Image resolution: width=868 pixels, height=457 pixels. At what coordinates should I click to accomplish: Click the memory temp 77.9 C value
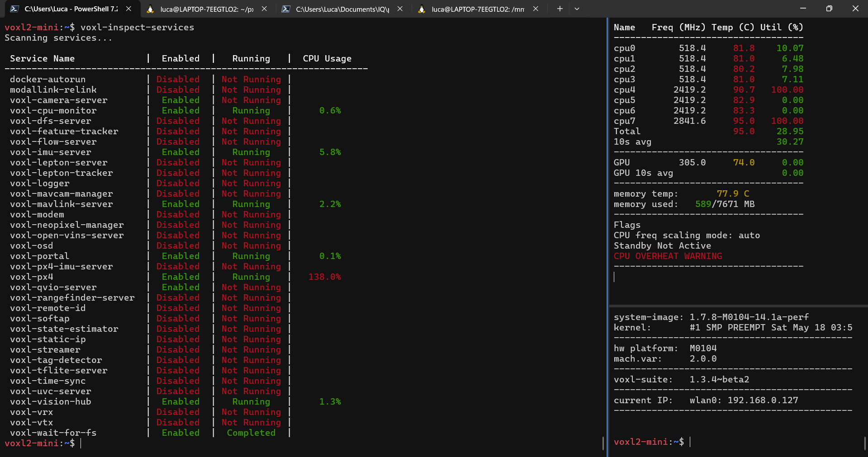pos(733,194)
